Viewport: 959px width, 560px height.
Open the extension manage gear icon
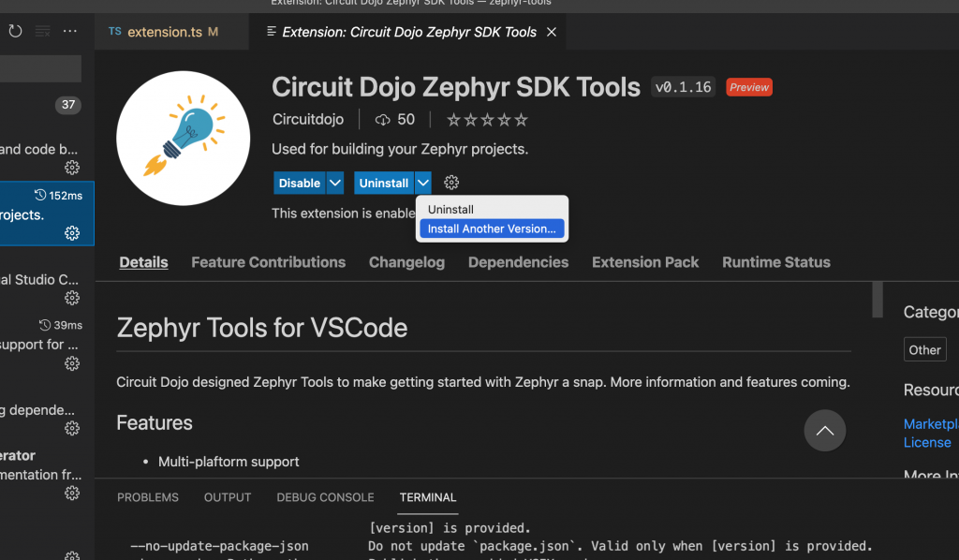451,183
